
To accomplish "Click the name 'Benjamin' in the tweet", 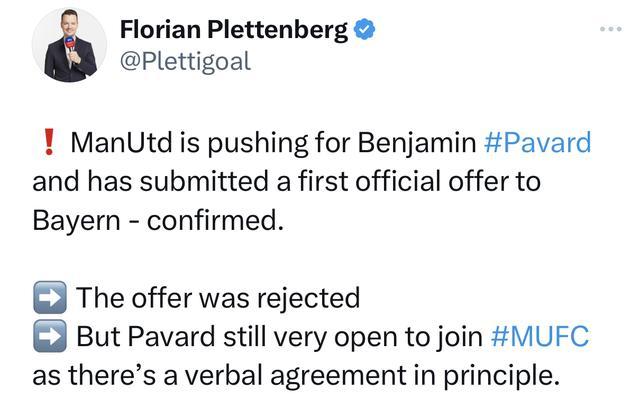I will [417, 143].
